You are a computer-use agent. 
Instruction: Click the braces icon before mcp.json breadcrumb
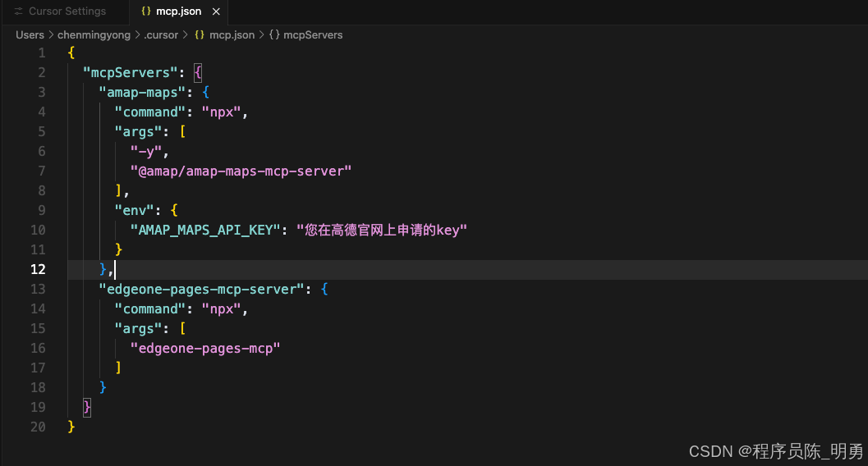coord(200,34)
